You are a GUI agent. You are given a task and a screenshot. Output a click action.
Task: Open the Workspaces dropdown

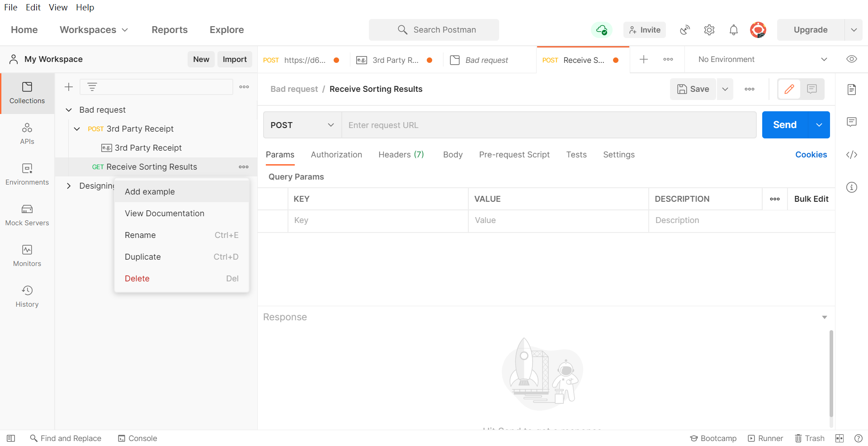pos(94,30)
